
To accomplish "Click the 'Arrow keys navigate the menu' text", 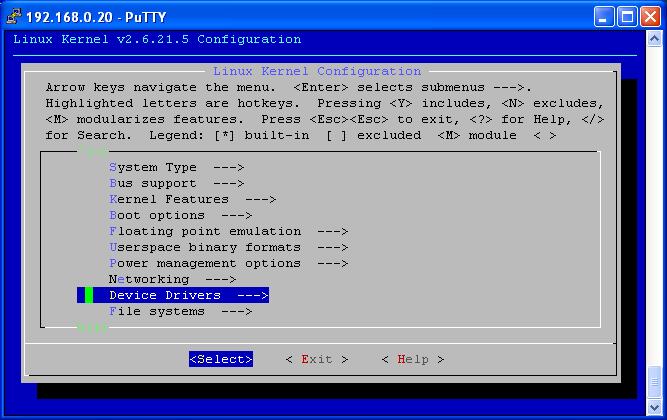I will pos(161,88).
